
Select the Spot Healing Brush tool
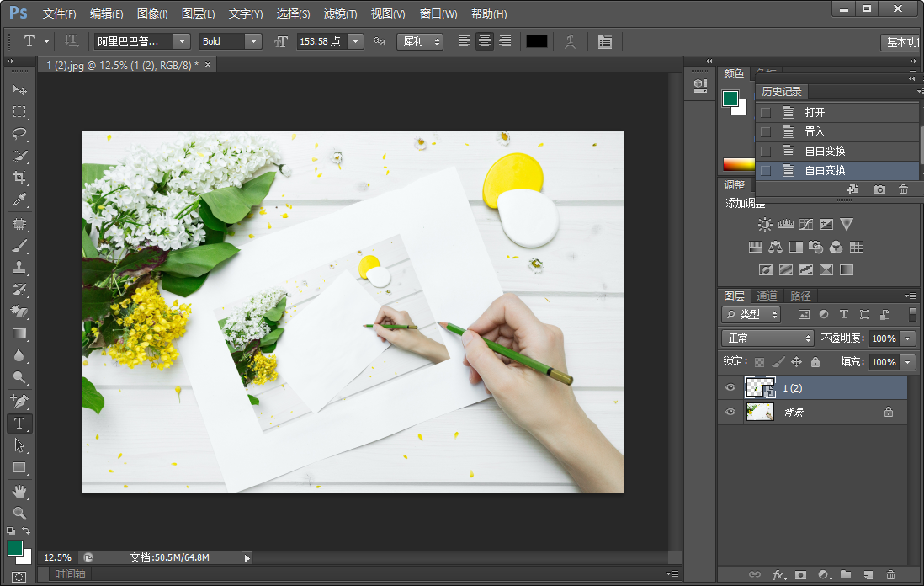click(19, 224)
